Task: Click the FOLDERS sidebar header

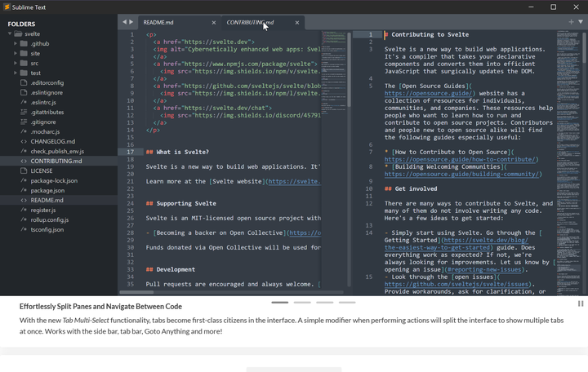Action: pyautogui.click(x=21, y=24)
